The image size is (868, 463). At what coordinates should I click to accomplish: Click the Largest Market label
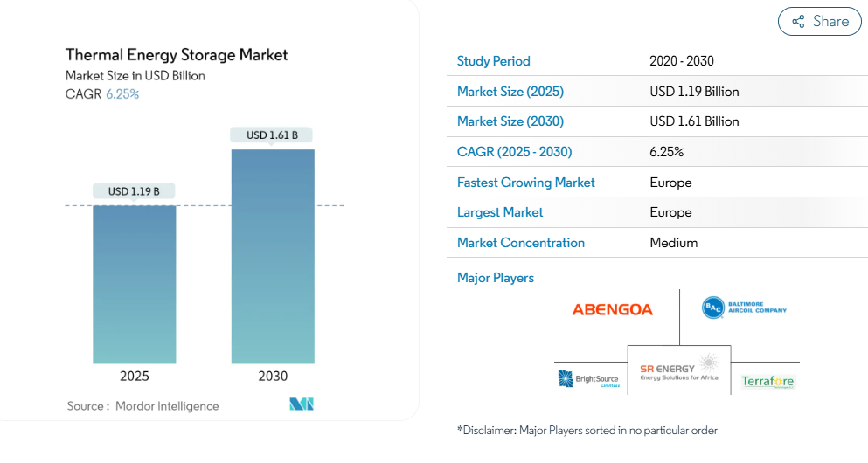[x=500, y=212]
